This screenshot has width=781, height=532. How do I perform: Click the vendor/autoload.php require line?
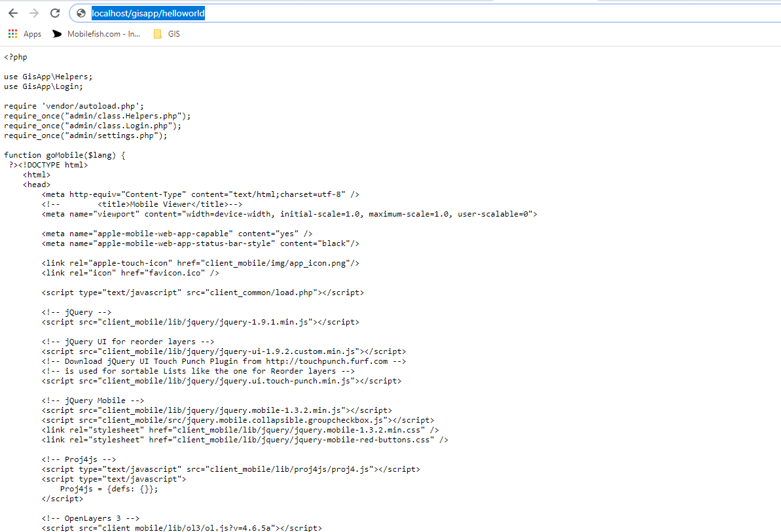(75, 105)
